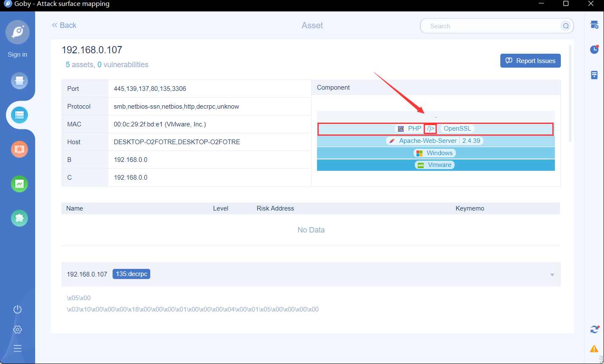604x364 pixels.
Task: Open the add-task icon in right panel
Action: coord(594,25)
